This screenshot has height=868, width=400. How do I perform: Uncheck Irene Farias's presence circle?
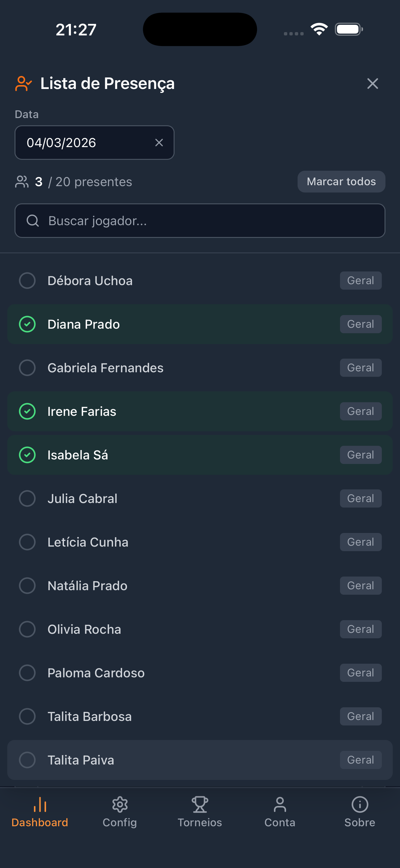(27, 411)
